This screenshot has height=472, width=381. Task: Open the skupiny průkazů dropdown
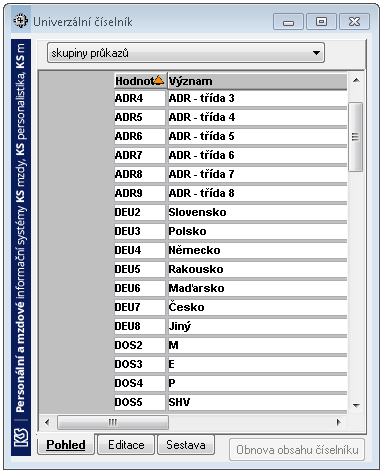pyautogui.click(x=186, y=53)
